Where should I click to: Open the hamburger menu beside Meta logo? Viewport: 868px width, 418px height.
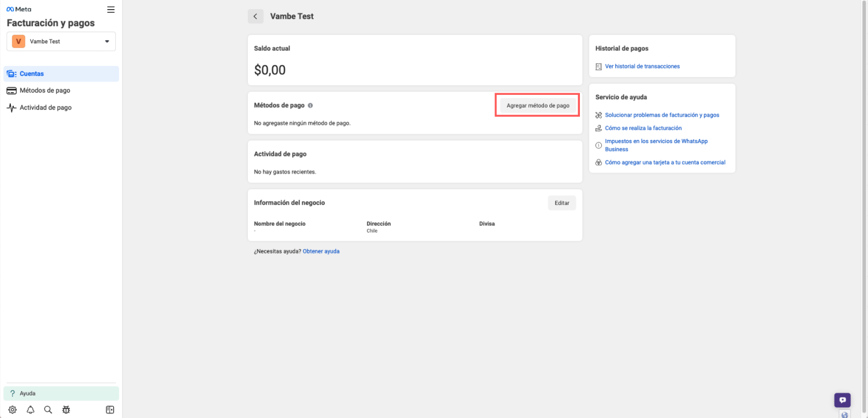click(x=111, y=10)
